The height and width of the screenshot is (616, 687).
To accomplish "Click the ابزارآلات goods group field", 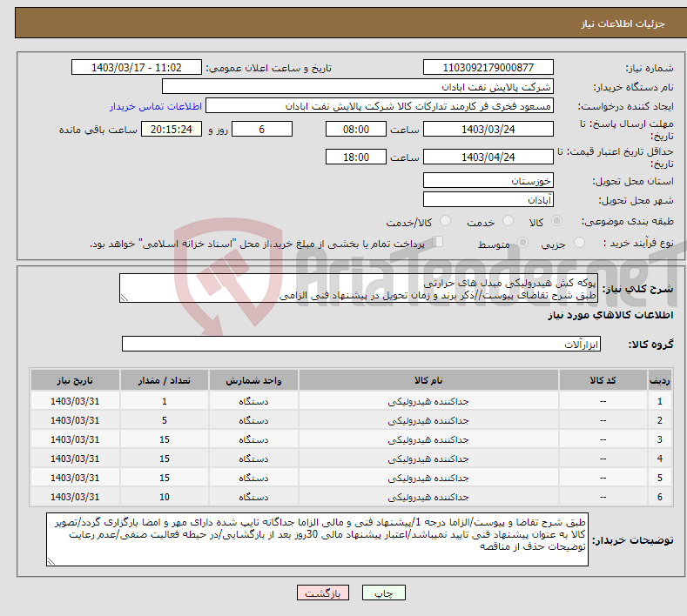I will tap(361, 345).
